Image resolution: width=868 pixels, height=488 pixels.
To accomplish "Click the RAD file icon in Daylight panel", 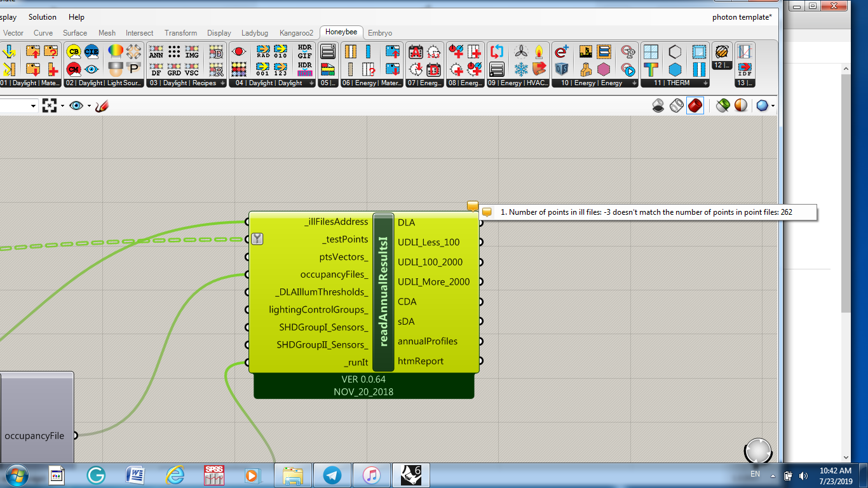I will [x=263, y=52].
